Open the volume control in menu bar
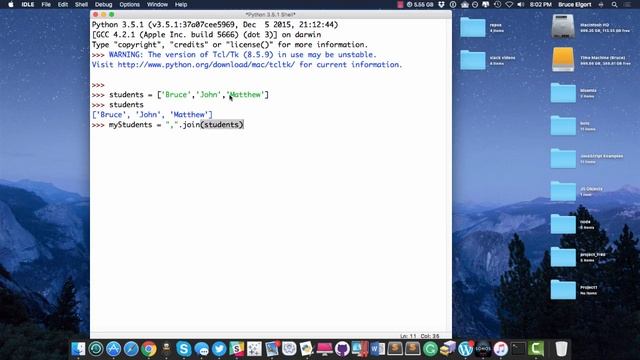 point(521,4)
